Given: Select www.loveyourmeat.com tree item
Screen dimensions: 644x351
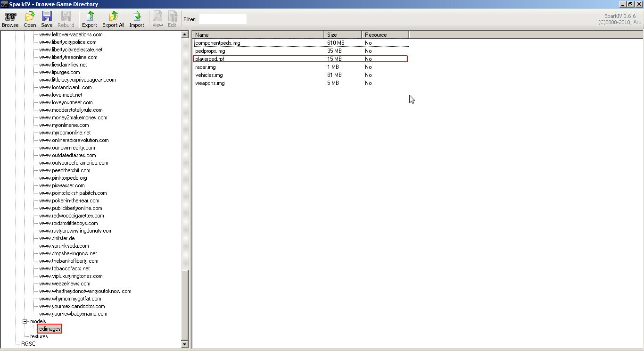Looking at the screenshot, I should (66, 102).
